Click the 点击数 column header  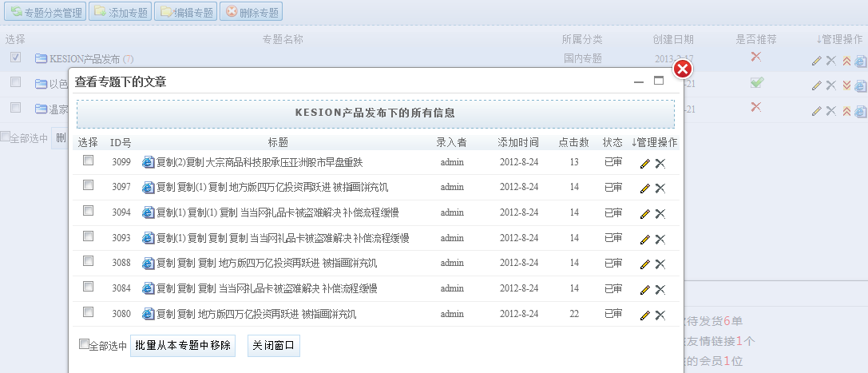[573, 143]
